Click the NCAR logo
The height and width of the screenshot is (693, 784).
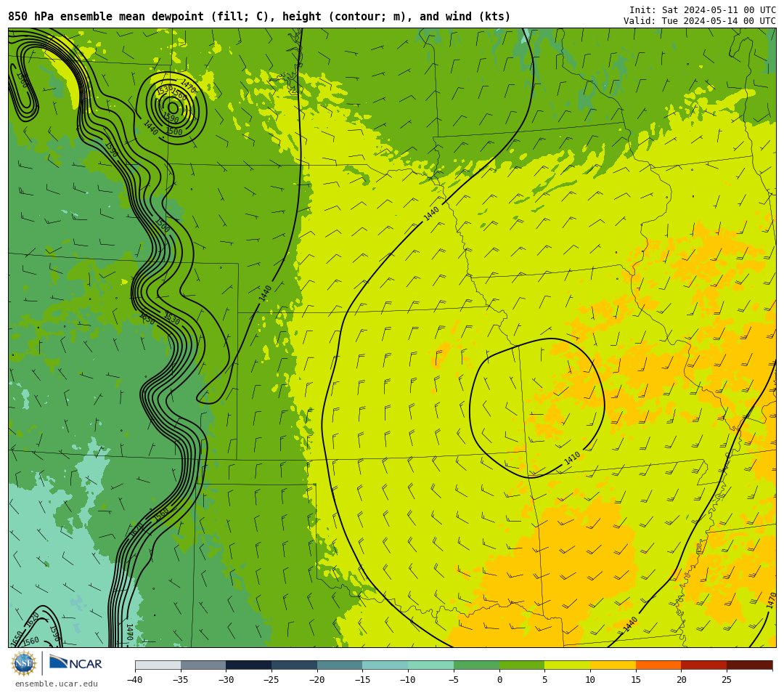click(x=75, y=663)
